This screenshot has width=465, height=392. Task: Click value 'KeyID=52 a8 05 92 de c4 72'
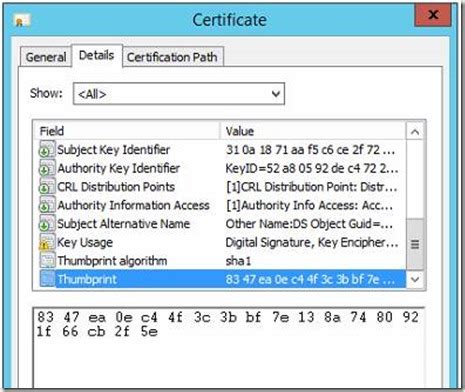[312, 168]
